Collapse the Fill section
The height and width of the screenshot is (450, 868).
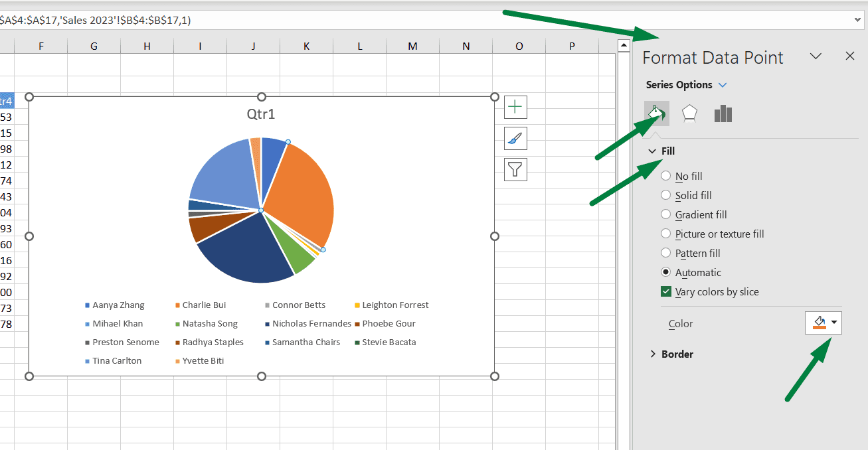coord(652,151)
